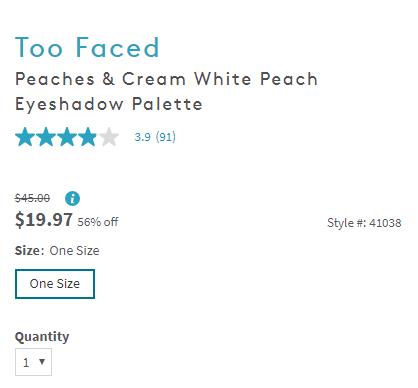Image resolution: width=418 pixels, height=388 pixels.
Task: Click the second blue rating star
Action: coord(46,137)
